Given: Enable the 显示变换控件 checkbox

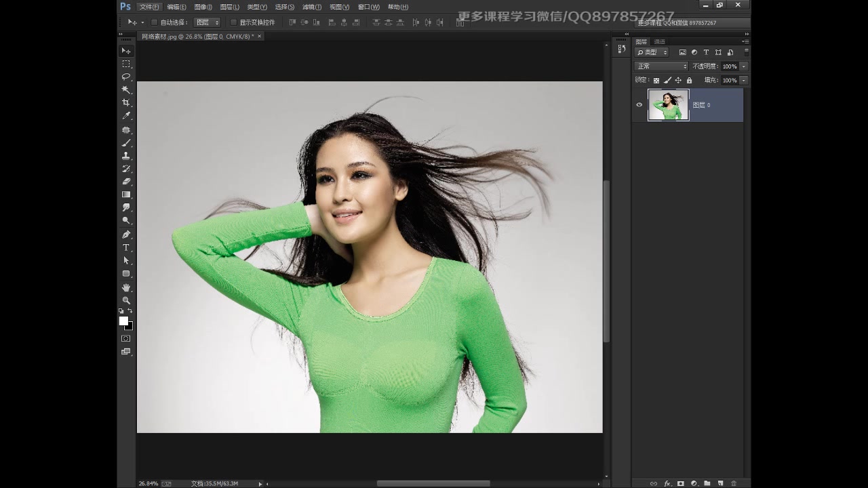Looking at the screenshot, I should [x=233, y=22].
